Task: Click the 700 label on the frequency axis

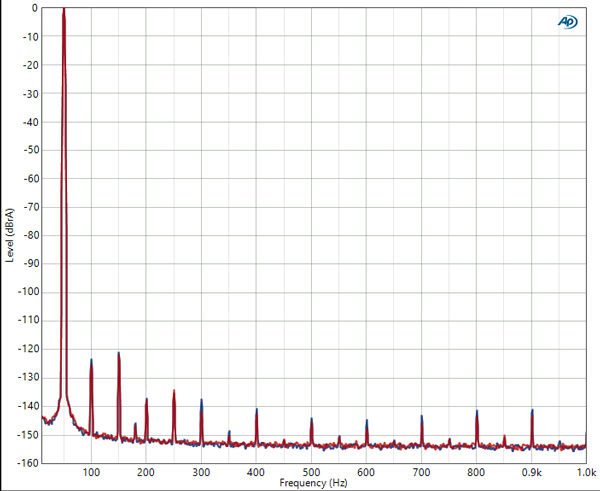Action: pos(421,473)
